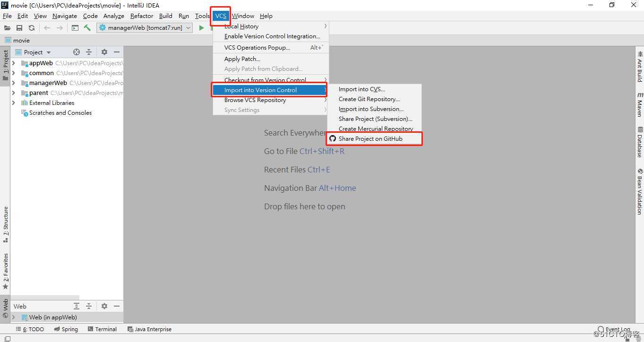Expand External Libraries node
Image resolution: width=644 pixels, height=342 pixels.
14,103
